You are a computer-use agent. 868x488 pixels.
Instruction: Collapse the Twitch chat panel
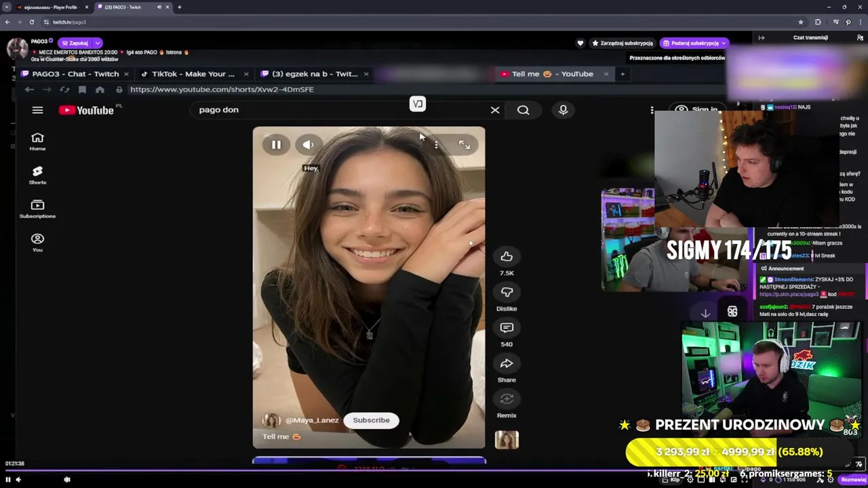762,38
